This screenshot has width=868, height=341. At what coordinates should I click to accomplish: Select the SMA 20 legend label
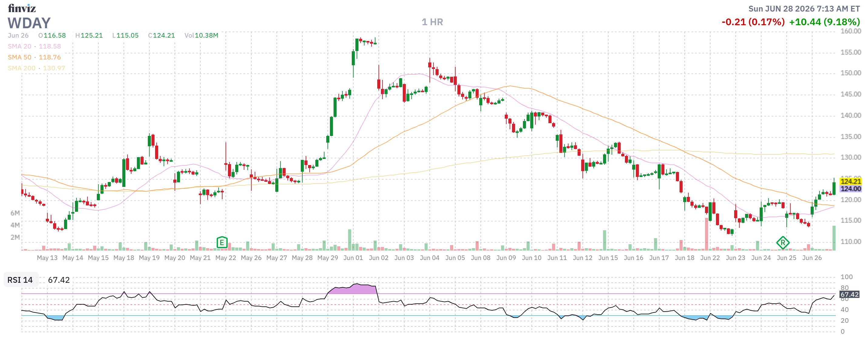click(x=19, y=46)
